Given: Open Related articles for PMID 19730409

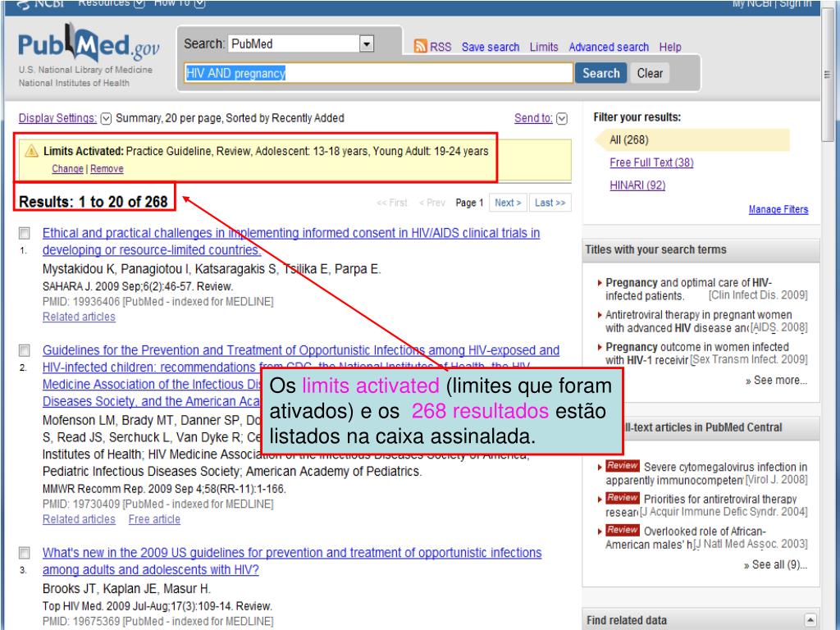Looking at the screenshot, I should coord(79,519).
